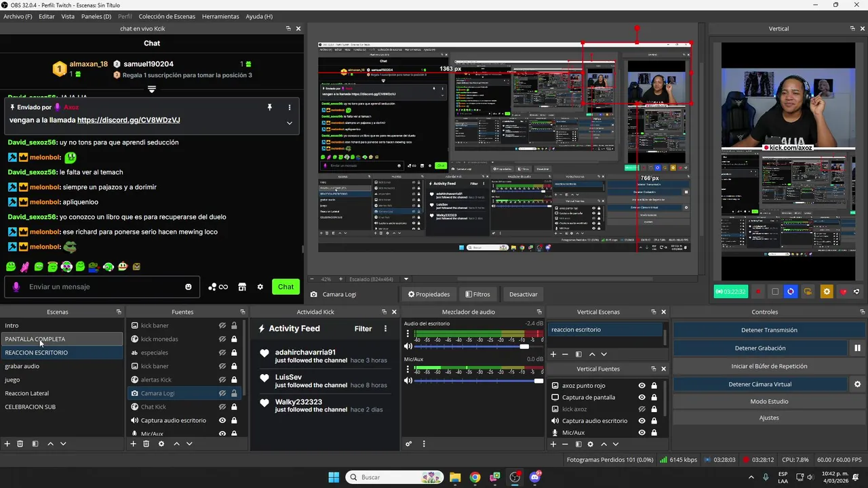Toggle the lock on the alertas Kick source
The image size is (868, 488).
click(x=234, y=380)
